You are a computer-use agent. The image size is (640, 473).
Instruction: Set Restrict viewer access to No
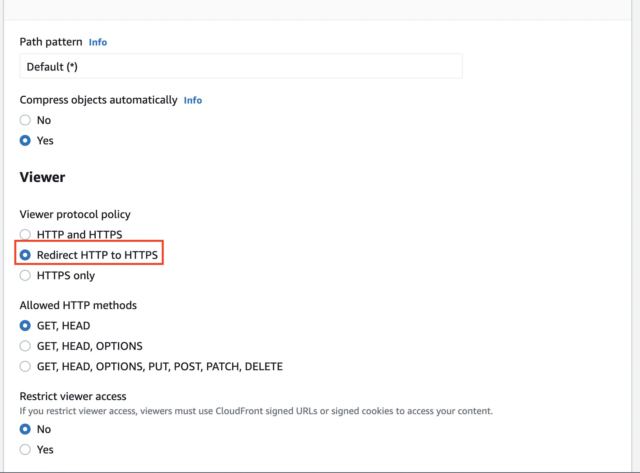click(x=25, y=429)
